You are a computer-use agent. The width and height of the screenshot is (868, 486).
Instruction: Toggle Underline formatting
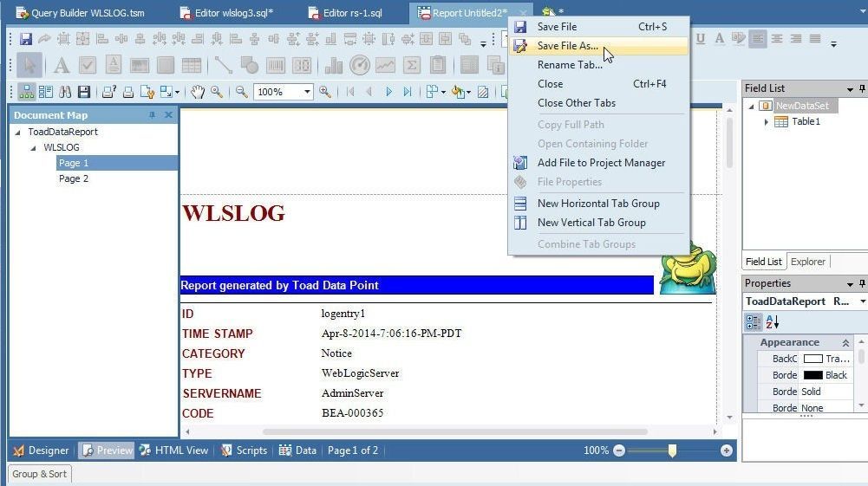point(701,39)
